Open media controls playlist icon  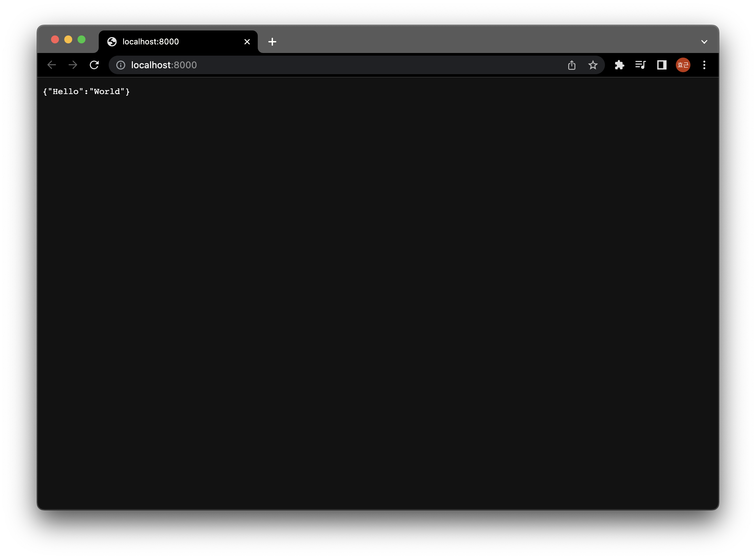640,65
